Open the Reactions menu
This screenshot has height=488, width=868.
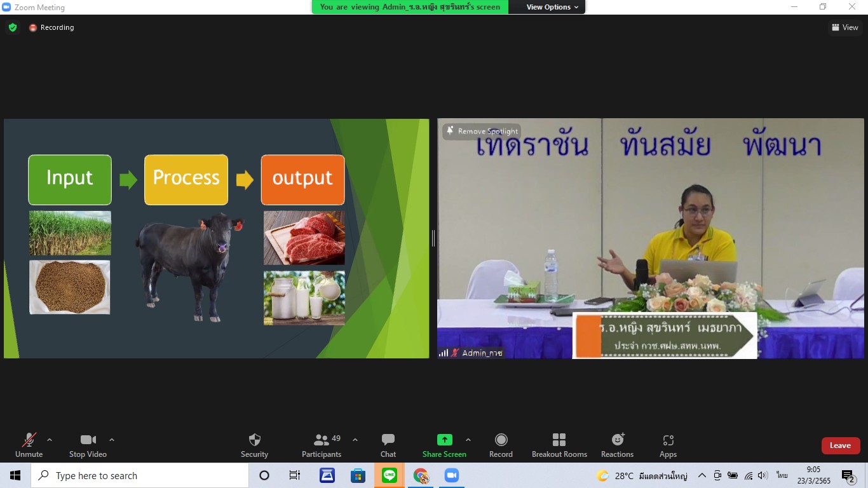[617, 445]
